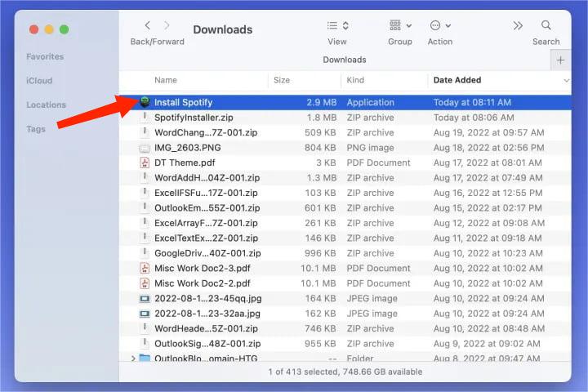Click the 804 KB size cell
This screenshot has width=588, height=392.
point(320,148)
